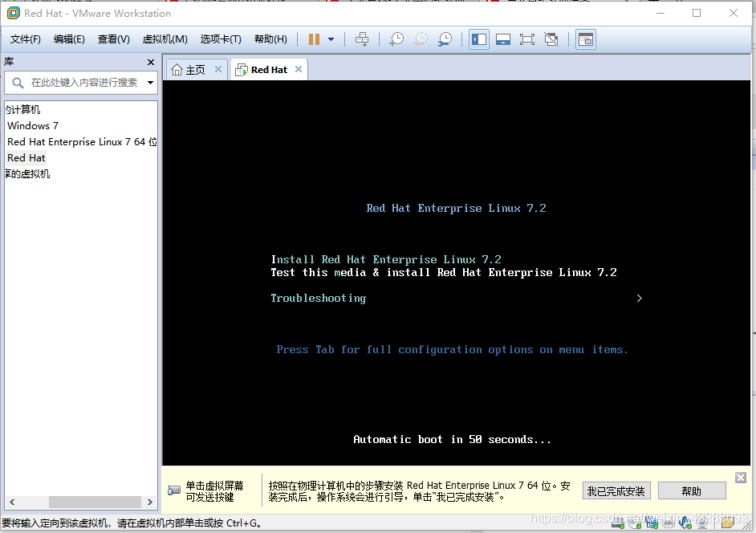Click the CD/DVD drive status icon
The height and width of the screenshot is (533, 756).
635,522
